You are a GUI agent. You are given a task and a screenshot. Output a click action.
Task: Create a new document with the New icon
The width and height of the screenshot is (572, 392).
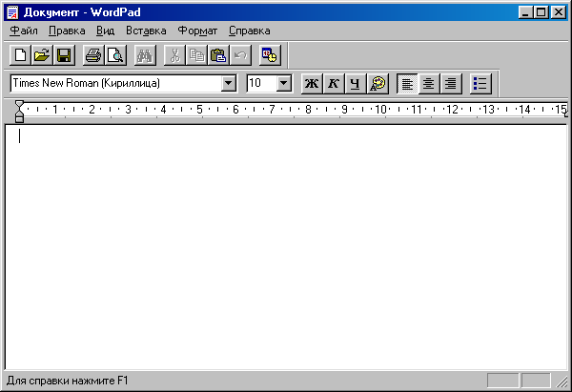(x=20, y=55)
